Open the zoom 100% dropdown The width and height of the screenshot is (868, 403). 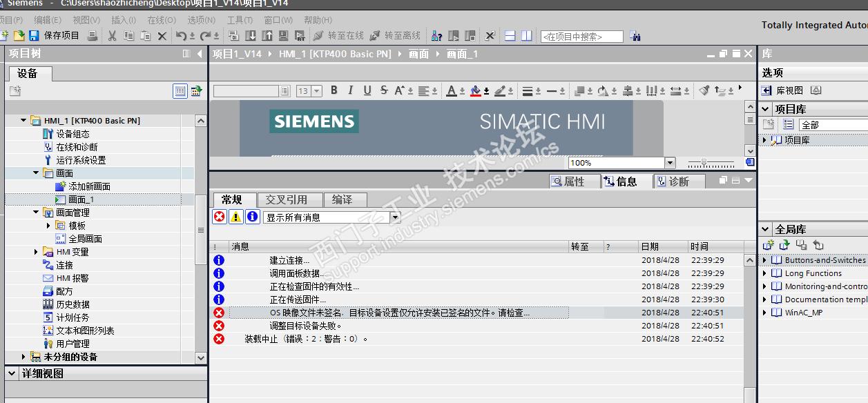coord(670,163)
